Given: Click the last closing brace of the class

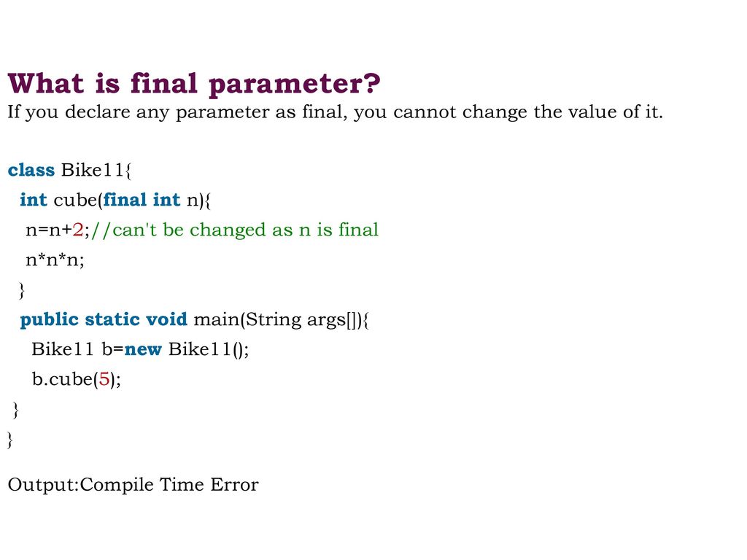Looking at the screenshot, I should (9, 440).
